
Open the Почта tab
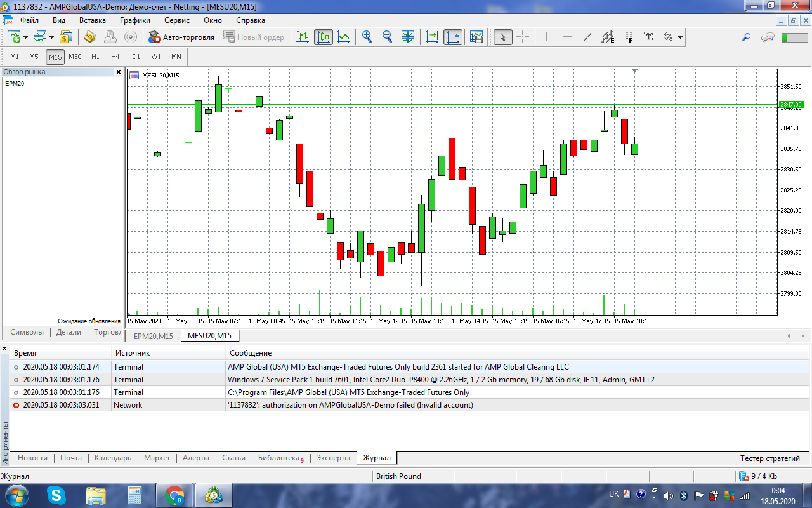coord(71,458)
